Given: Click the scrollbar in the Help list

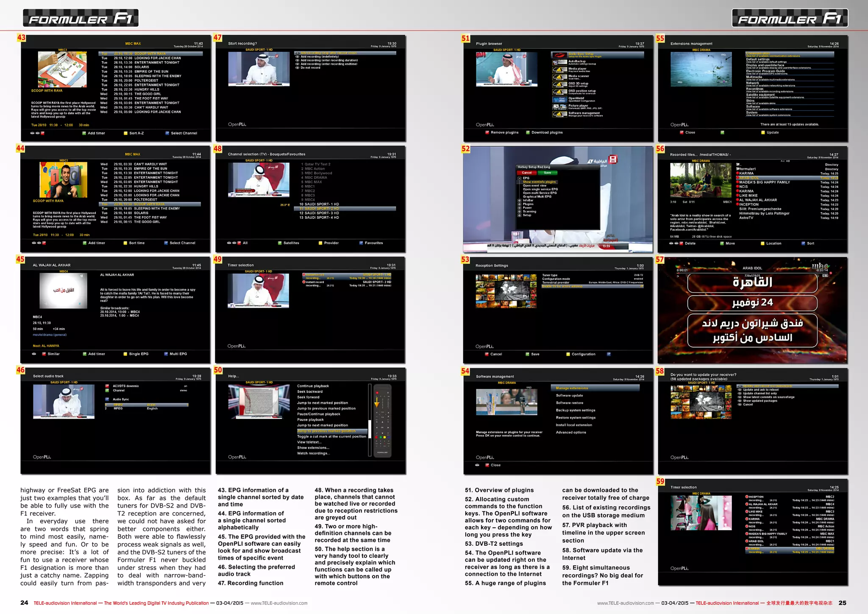Looking at the screenshot, I should pyautogui.click(x=370, y=420).
